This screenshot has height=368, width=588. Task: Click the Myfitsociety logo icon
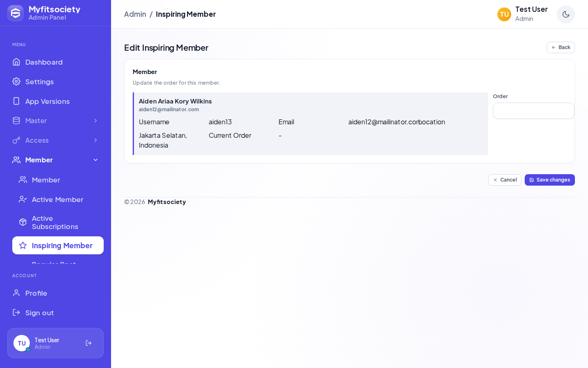coord(16,13)
